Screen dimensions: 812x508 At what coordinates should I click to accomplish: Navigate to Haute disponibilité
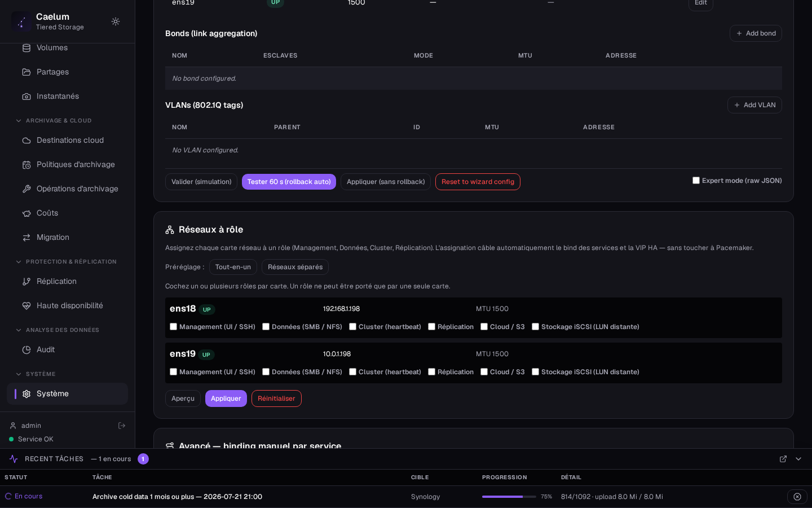point(67,306)
